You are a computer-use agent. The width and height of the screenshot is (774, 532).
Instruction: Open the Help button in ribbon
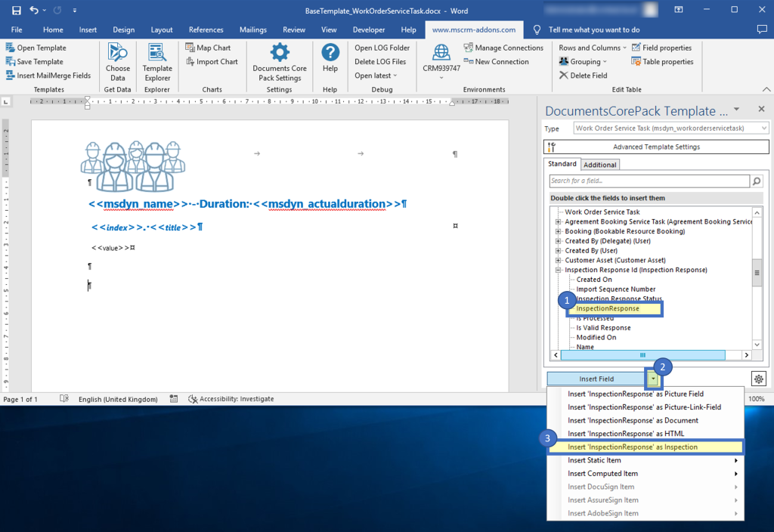click(x=330, y=59)
